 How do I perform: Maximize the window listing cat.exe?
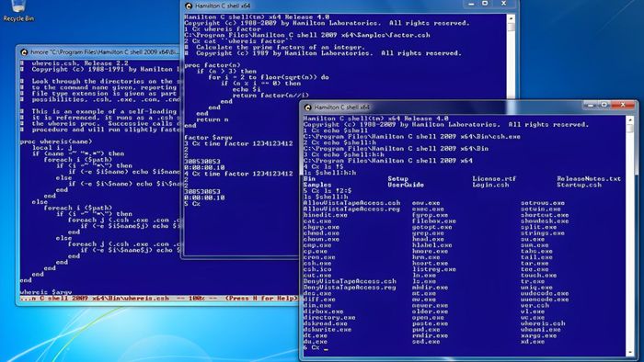(x=604, y=106)
